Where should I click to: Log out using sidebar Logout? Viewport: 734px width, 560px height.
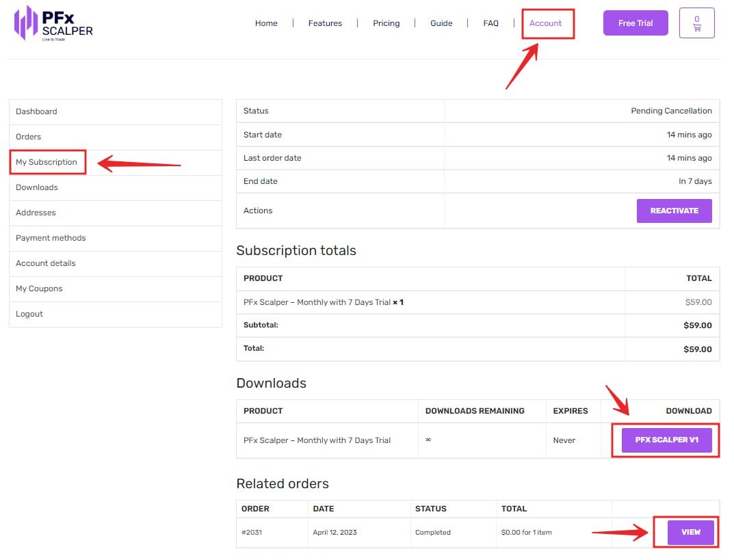coord(29,314)
